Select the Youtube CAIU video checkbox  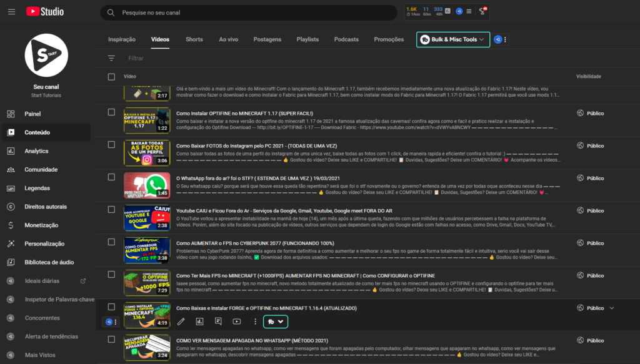click(x=111, y=210)
